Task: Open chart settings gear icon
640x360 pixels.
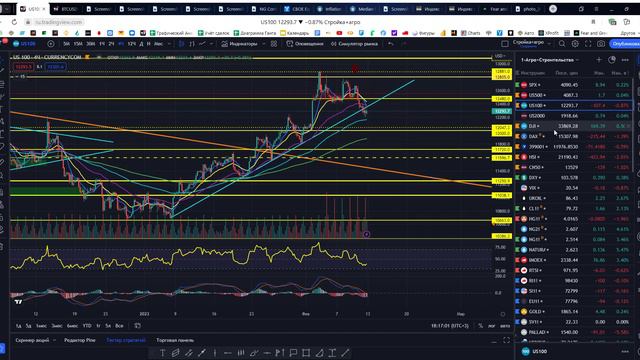Action: [x=575, y=44]
